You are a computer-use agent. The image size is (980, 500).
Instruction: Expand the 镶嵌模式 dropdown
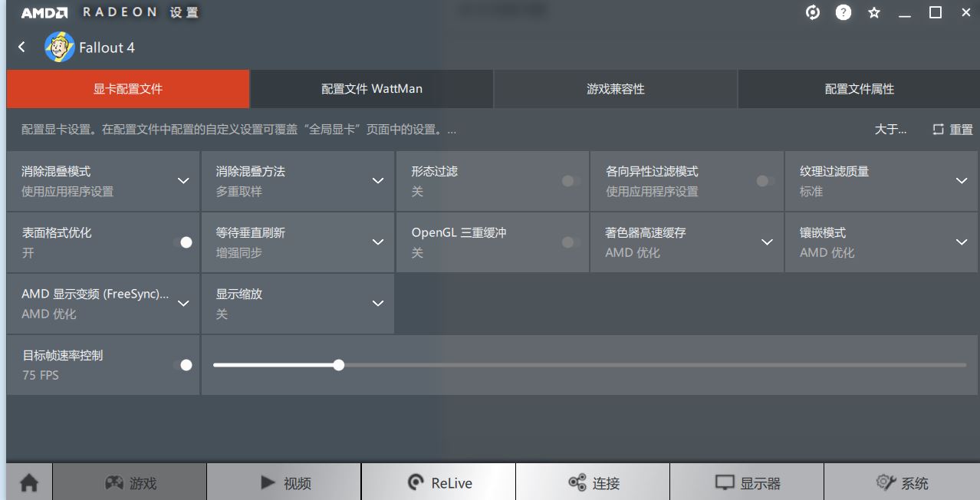pyautogui.click(x=881, y=242)
